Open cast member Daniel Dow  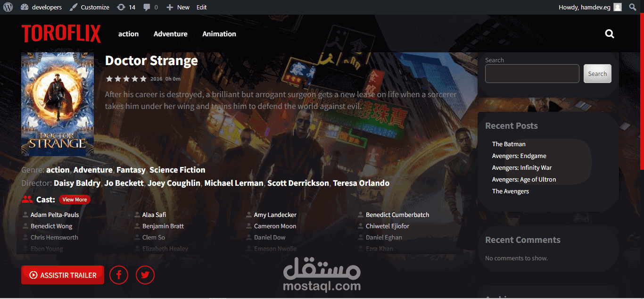pyautogui.click(x=270, y=238)
